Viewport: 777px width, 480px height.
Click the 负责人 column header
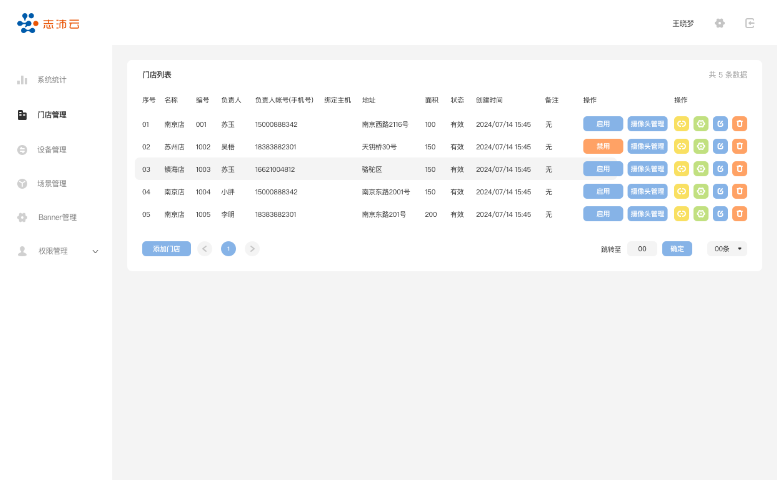[x=231, y=100]
